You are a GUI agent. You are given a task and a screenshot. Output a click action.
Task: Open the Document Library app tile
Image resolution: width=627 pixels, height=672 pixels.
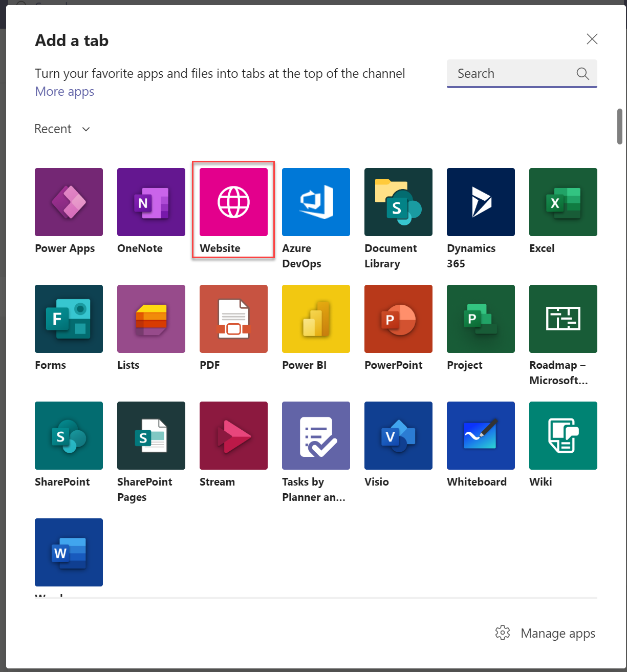pos(398,202)
